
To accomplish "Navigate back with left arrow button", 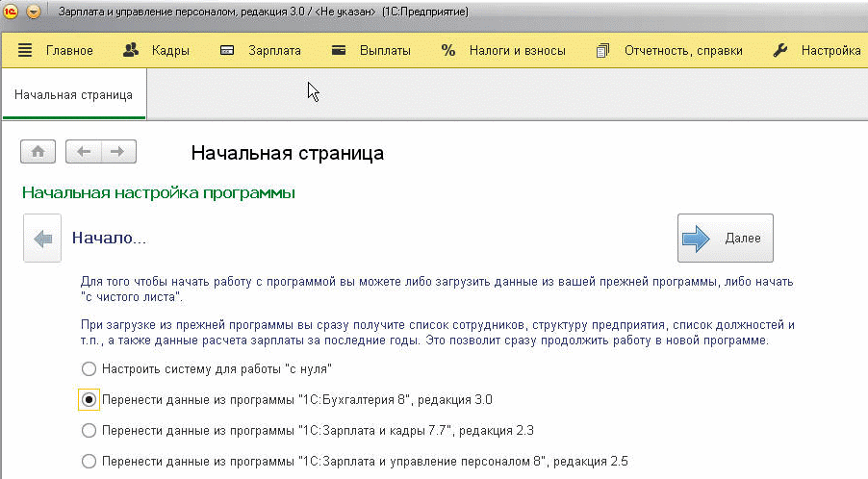I will (x=84, y=152).
